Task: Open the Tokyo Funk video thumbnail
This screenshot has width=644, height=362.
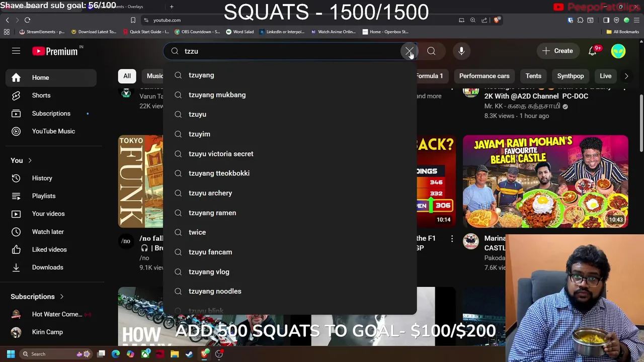Action: pos(140,181)
